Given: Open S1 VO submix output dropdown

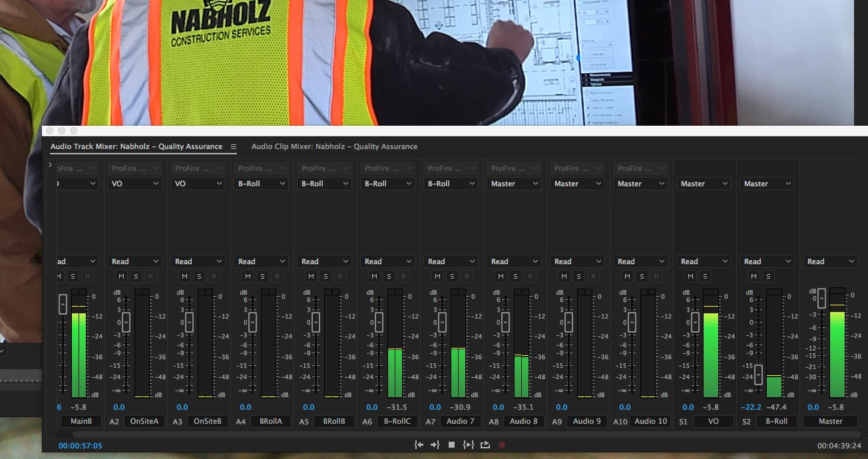Looking at the screenshot, I should 704,184.
